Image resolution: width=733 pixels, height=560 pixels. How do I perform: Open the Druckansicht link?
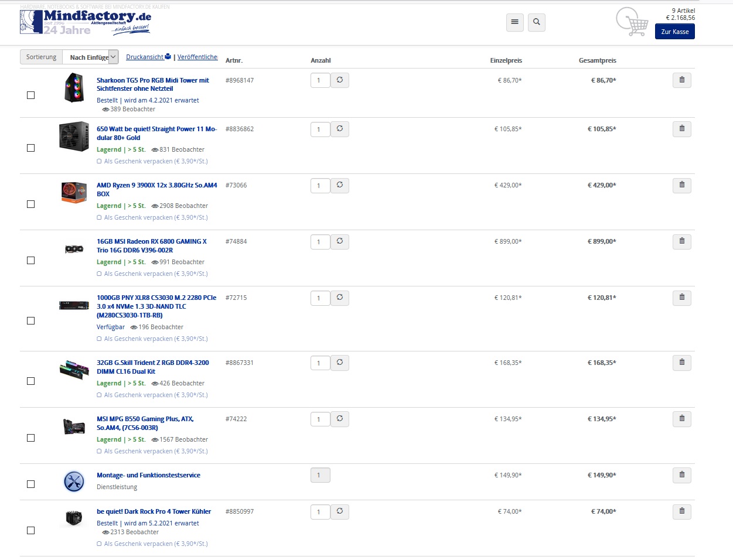(145, 57)
